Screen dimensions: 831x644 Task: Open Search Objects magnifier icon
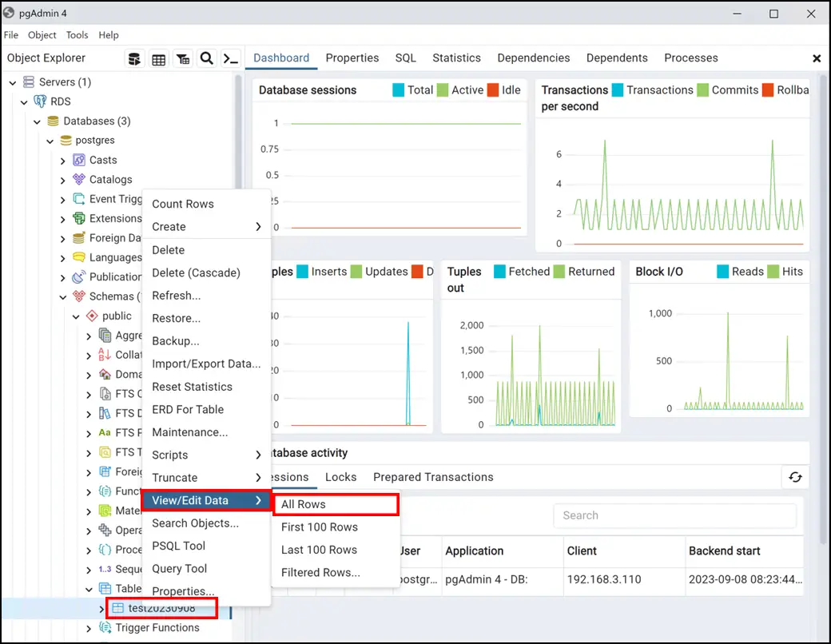tap(207, 58)
